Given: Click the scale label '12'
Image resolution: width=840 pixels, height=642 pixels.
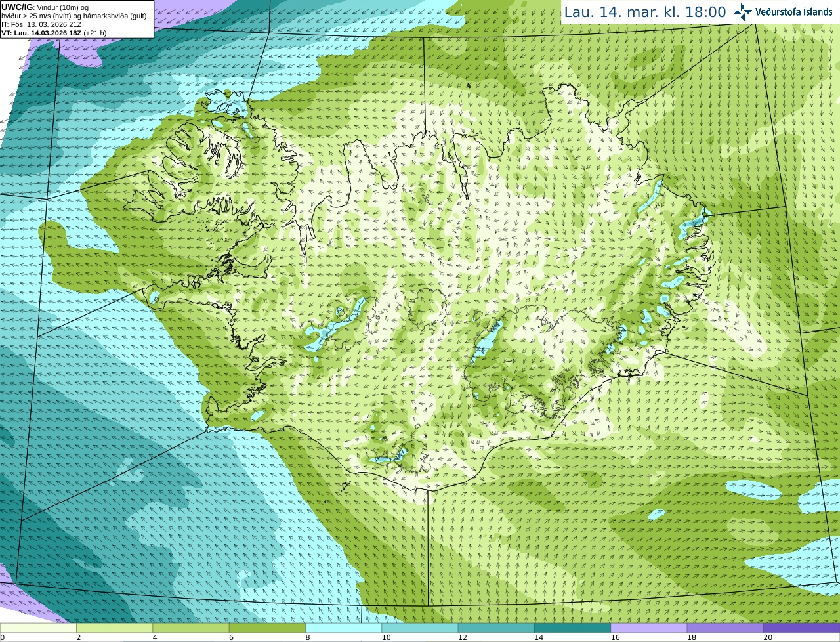Looking at the screenshot, I should (462, 637).
